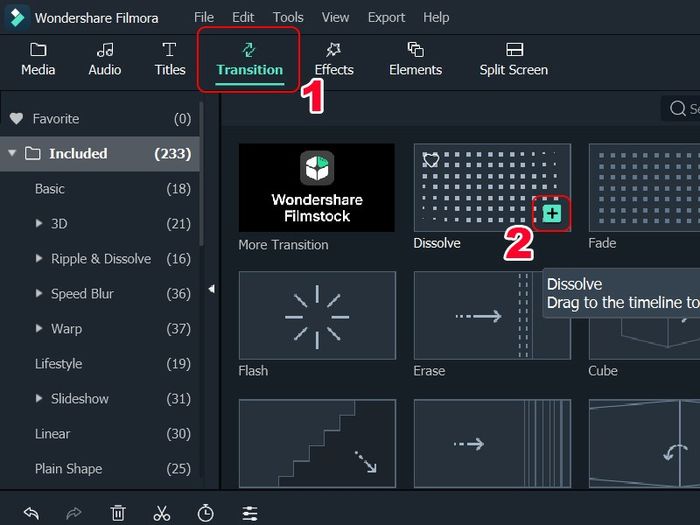Viewport: 700px width, 525px height.
Task: Open the Media tab
Action: click(x=38, y=59)
